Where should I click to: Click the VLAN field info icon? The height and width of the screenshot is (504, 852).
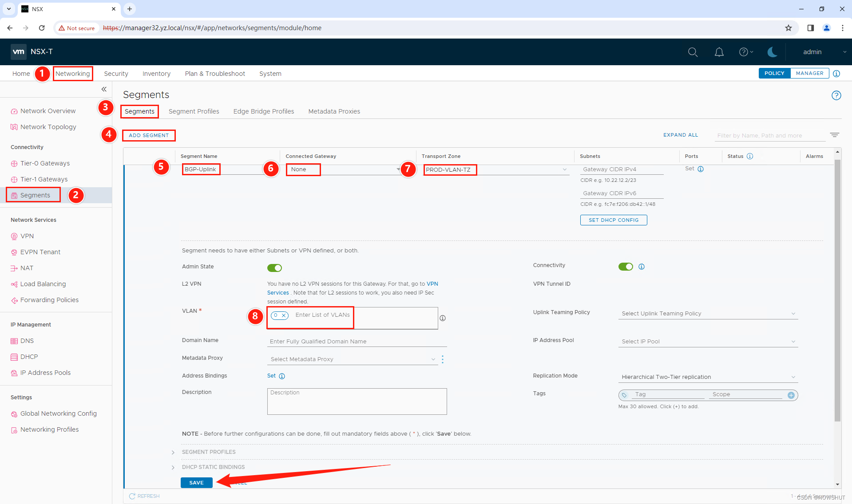(x=443, y=318)
